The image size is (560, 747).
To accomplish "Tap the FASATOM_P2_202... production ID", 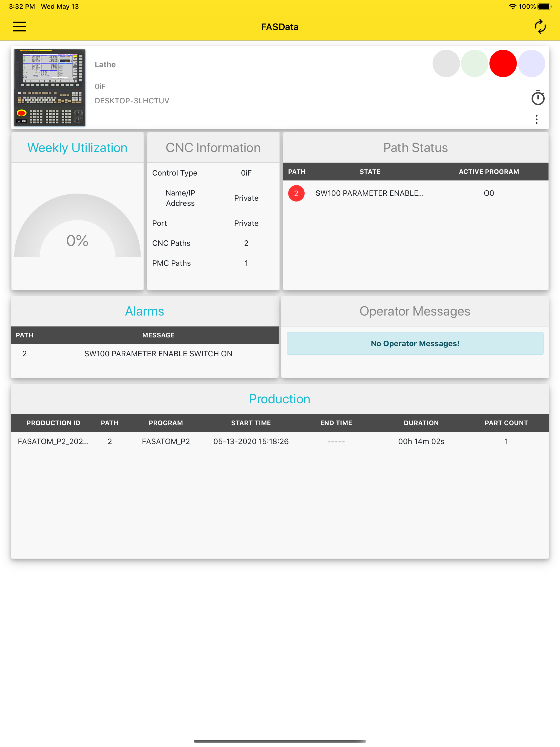I will click(x=53, y=441).
